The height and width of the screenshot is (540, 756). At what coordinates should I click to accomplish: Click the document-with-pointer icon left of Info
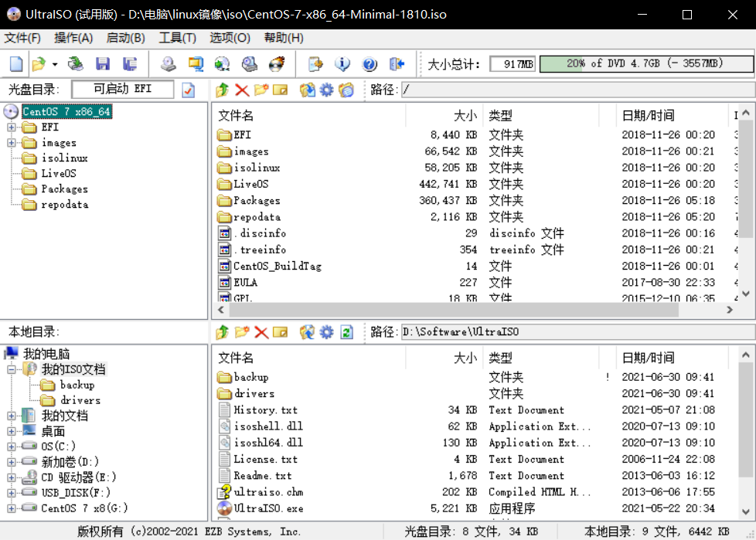pyautogui.click(x=315, y=63)
